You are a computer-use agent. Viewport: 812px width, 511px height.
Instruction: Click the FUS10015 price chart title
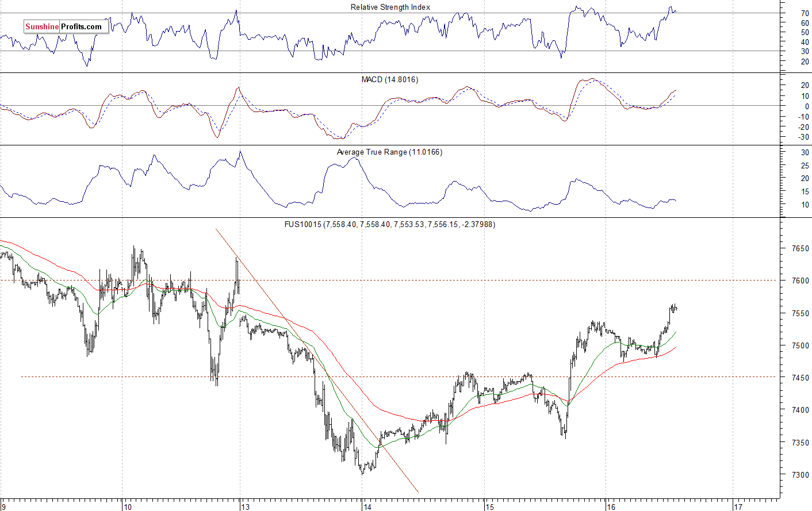pyautogui.click(x=389, y=224)
